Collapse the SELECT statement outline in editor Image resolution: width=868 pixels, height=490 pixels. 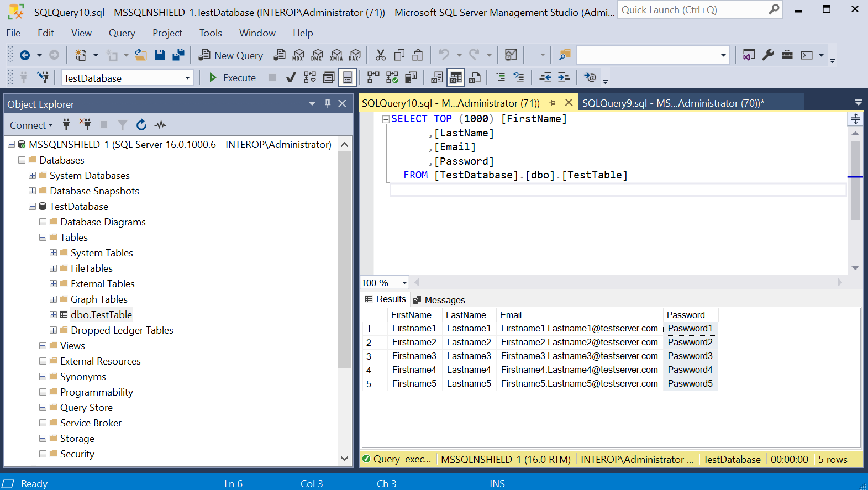pyautogui.click(x=386, y=119)
